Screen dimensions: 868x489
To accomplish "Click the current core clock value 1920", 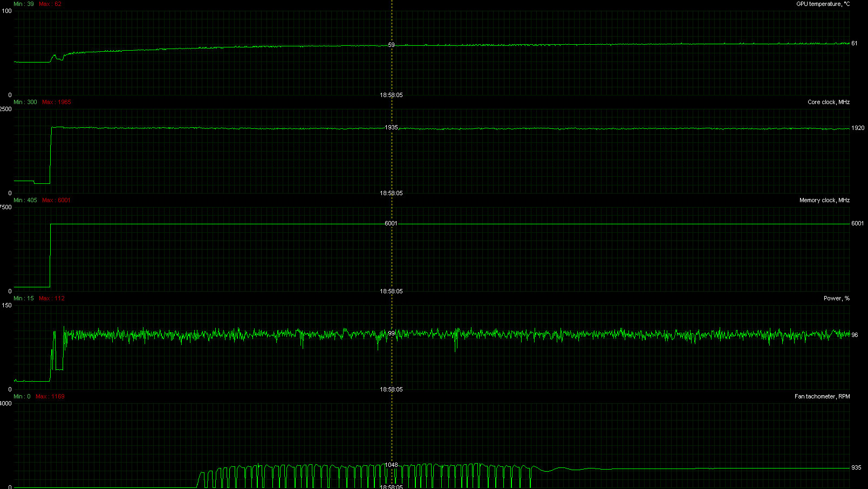I will (858, 128).
